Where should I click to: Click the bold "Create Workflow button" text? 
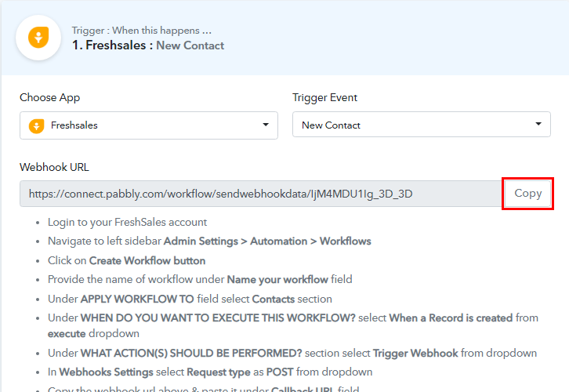pyautogui.click(x=147, y=260)
